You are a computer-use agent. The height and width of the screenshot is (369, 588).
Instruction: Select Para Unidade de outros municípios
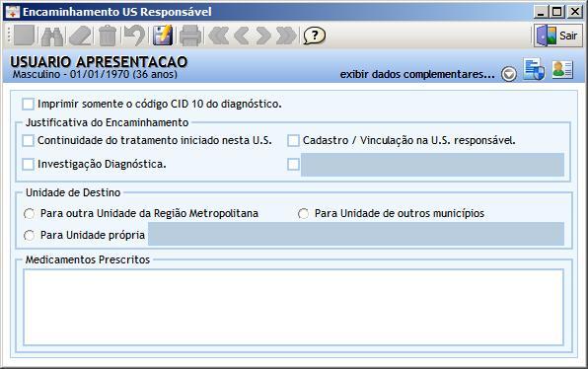[x=304, y=214]
